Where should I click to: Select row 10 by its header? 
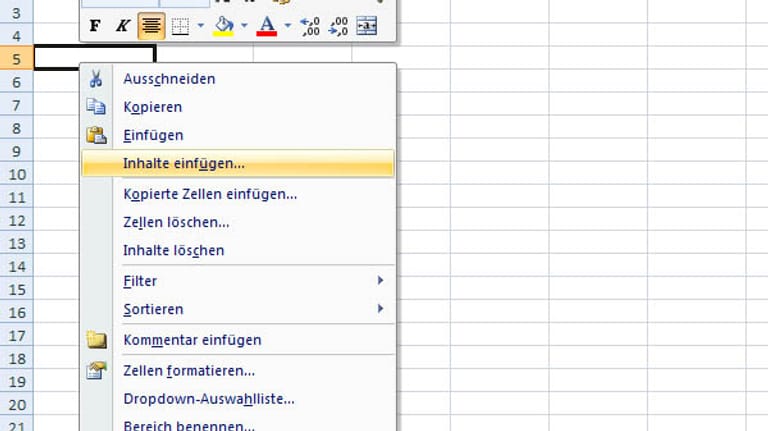point(17,173)
